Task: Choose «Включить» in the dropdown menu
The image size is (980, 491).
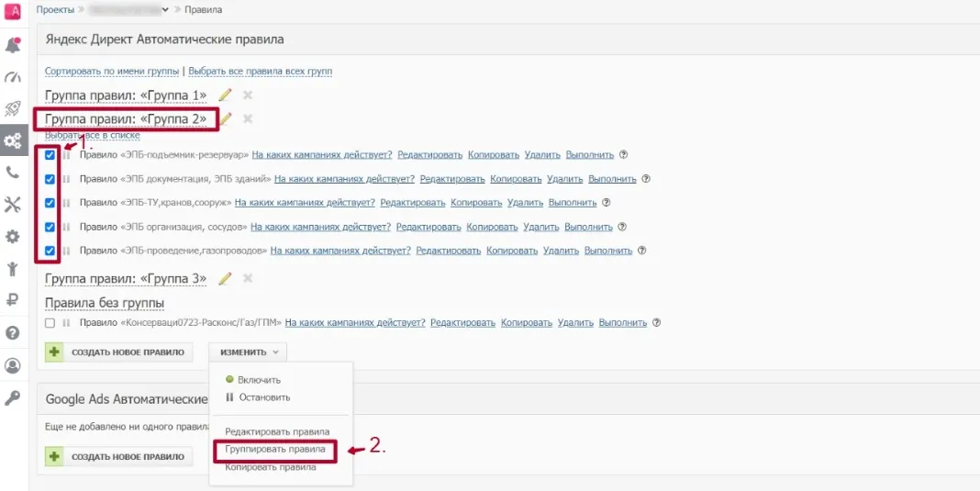Action: [253, 380]
